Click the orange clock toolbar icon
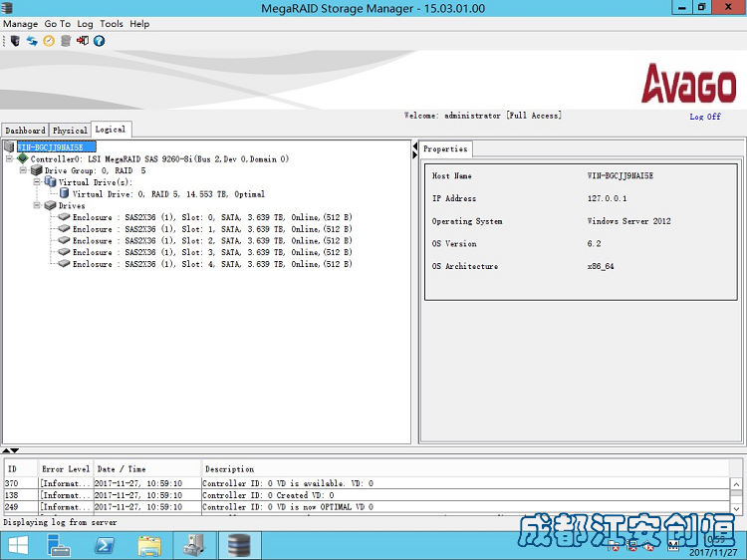The height and width of the screenshot is (560, 747). [49, 41]
